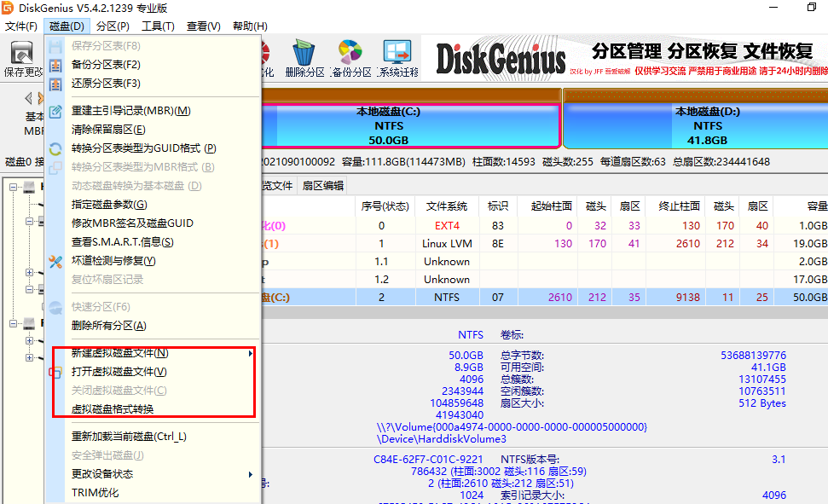
Task: Click the icon beside 备份分区表(F2)
Action: (x=55, y=65)
